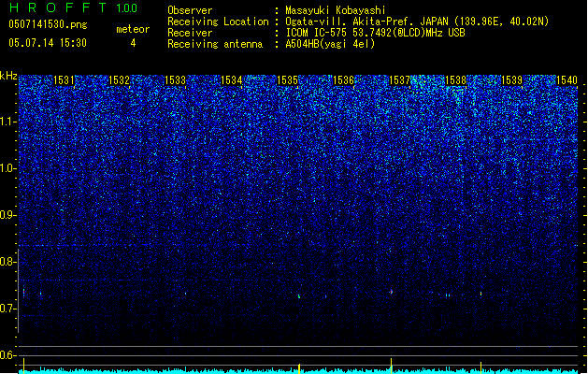Click the 1533 time marker
Image resolution: width=588 pixels, height=374 pixels.
tap(175, 80)
